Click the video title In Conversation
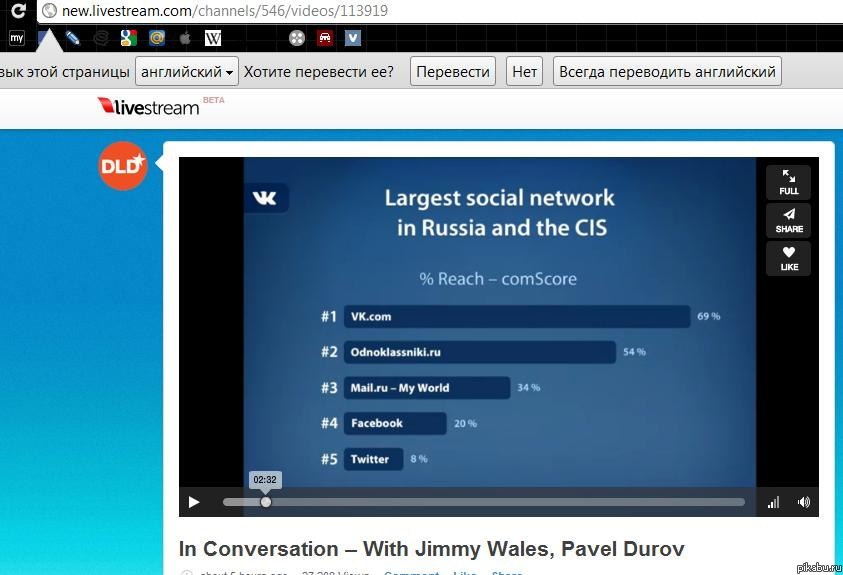This screenshot has width=843, height=575. tap(431, 549)
